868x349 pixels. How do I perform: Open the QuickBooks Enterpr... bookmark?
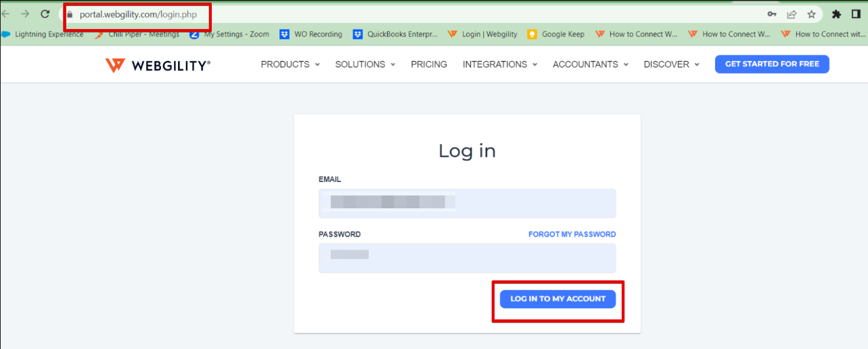(x=394, y=34)
